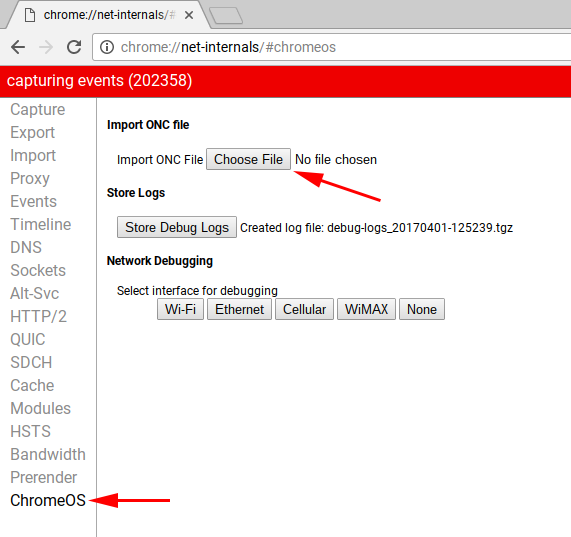Click the 'Import ONC file' heading
The width and height of the screenshot is (571, 537).
148,125
